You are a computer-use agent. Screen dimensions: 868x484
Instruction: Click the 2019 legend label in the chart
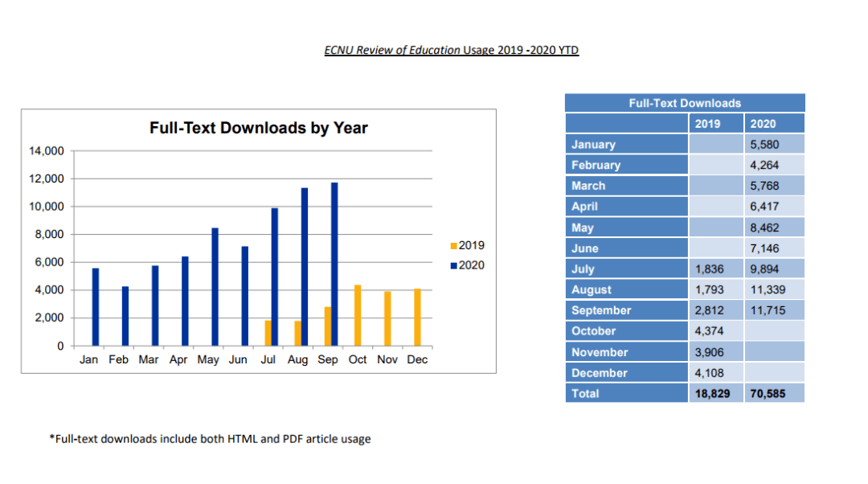click(x=472, y=245)
